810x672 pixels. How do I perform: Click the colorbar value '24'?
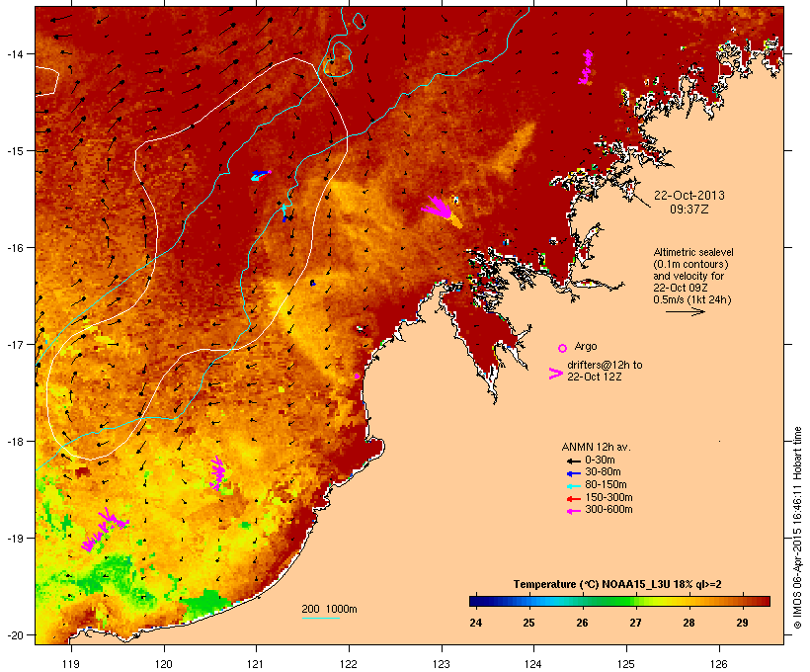click(x=476, y=623)
